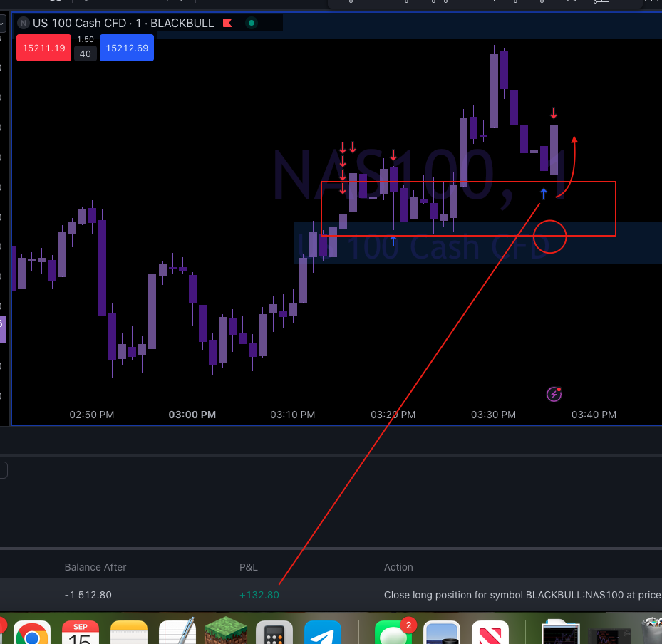This screenshot has width=662, height=644.
Task: Click the red Sell button showing 15211.19
Action: click(43, 48)
